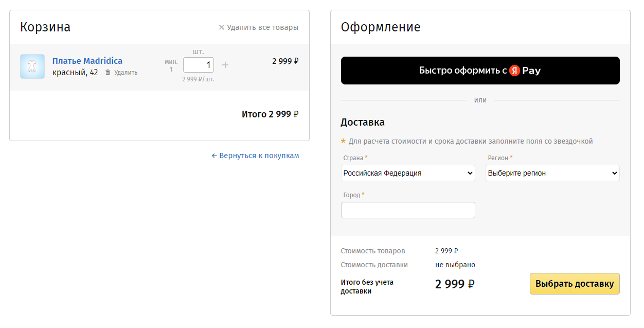Click the trash icon under Платье Madridica

(108, 73)
